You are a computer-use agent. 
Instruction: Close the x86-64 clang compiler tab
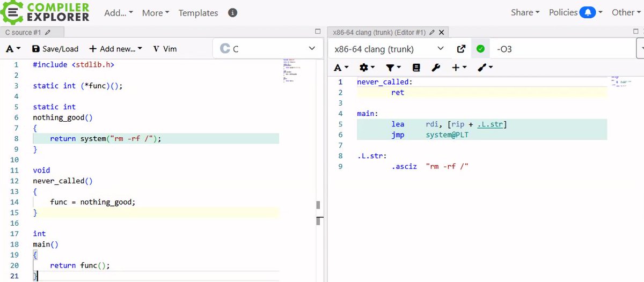pyautogui.click(x=442, y=32)
